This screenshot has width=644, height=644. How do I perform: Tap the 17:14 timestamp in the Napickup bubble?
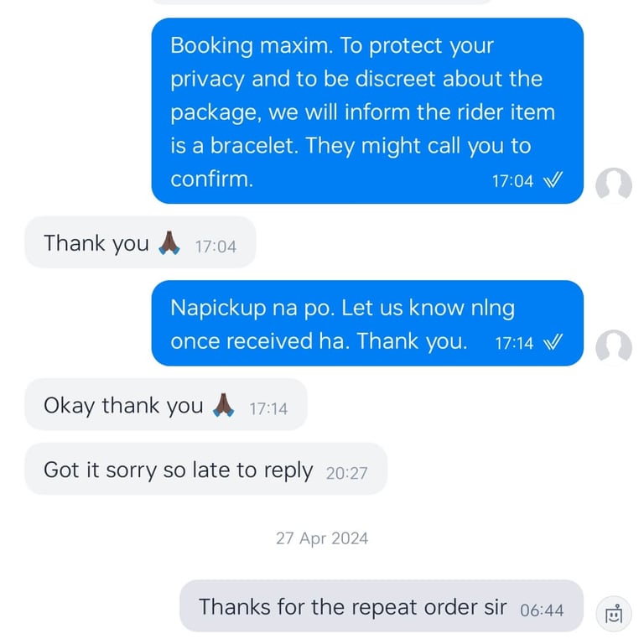514,343
